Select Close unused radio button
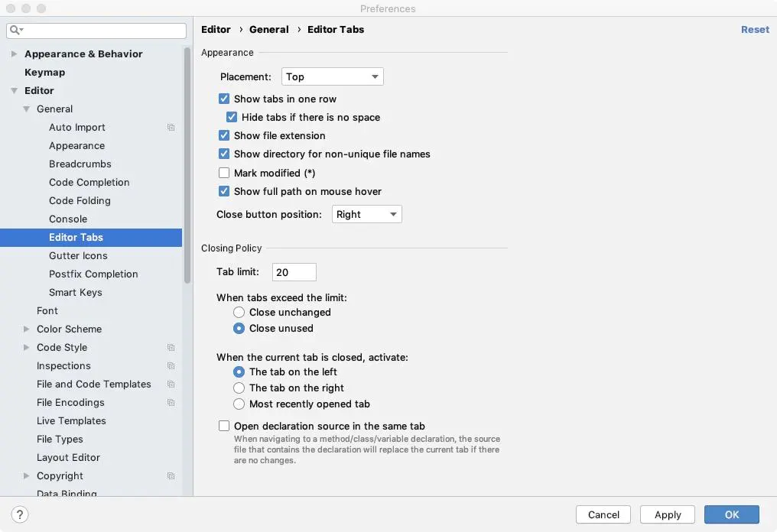The width and height of the screenshot is (777, 532). [x=239, y=328]
